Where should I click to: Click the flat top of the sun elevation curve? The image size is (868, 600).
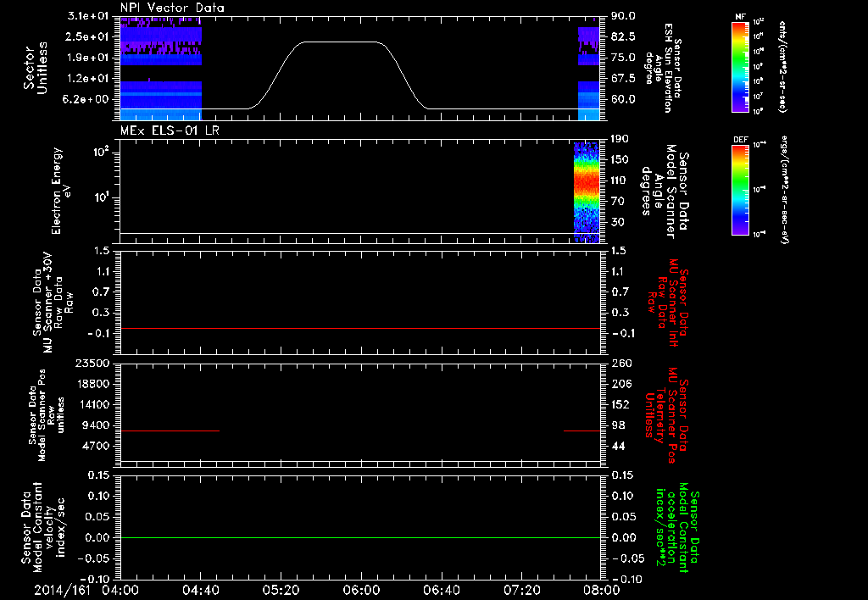click(x=341, y=42)
